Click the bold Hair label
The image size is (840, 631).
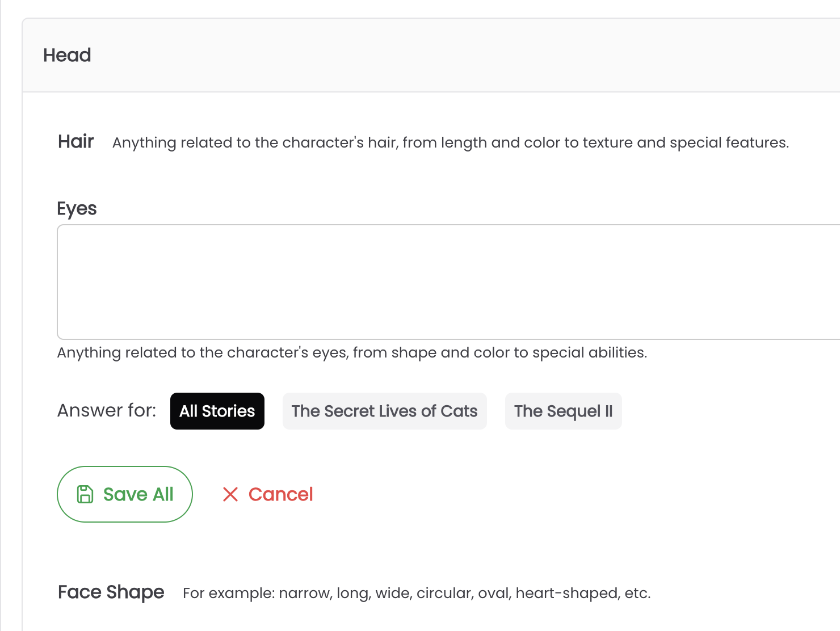76,141
